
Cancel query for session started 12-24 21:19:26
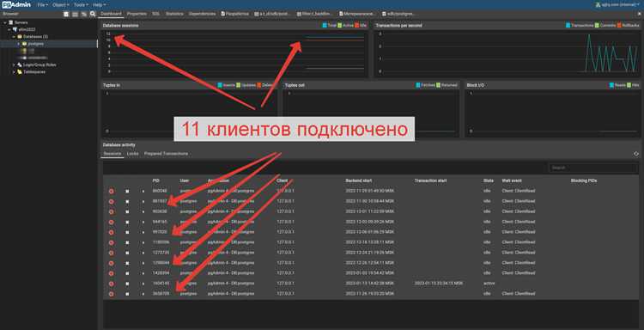(x=127, y=253)
